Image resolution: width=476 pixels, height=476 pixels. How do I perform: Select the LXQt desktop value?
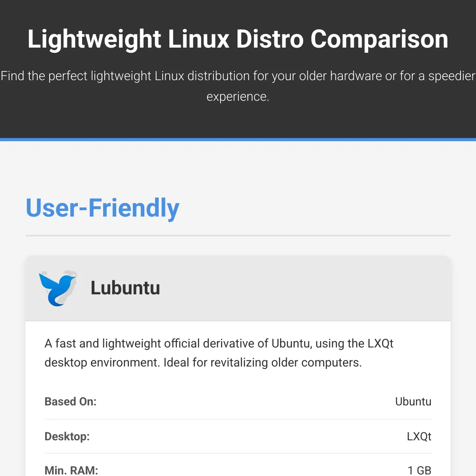coord(419,436)
